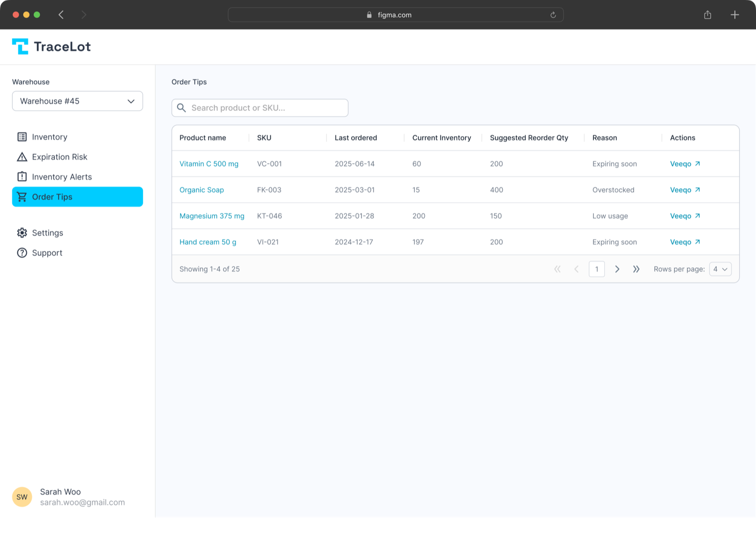756x537 pixels.
Task: Select Inventory from the sidebar menu
Action: coord(49,136)
